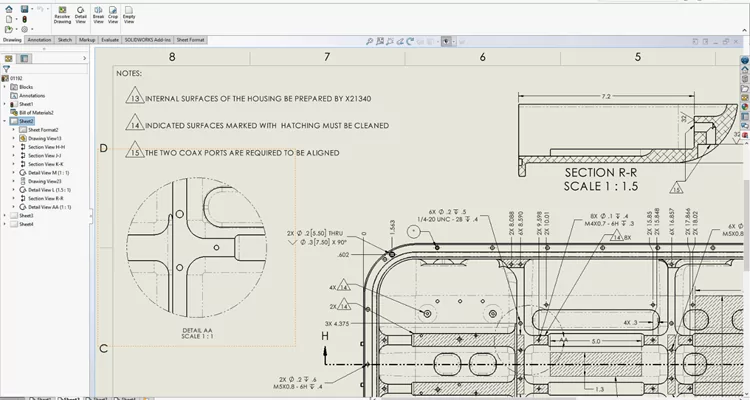Switch to the Markup ribbon tab

(87, 40)
